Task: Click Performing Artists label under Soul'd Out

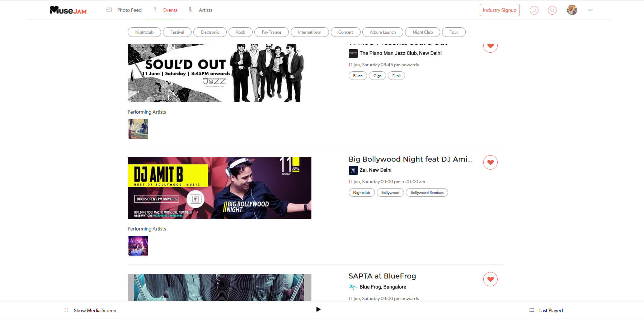Action: click(x=147, y=112)
